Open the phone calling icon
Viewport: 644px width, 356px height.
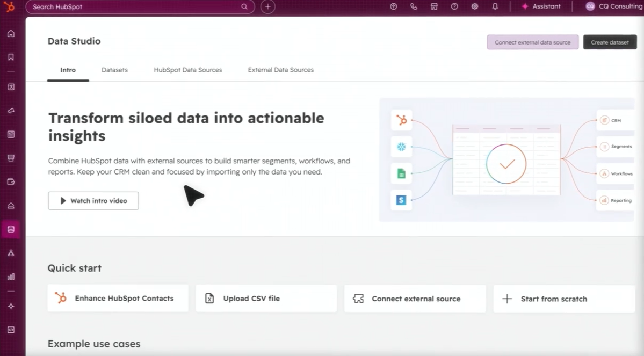414,6
